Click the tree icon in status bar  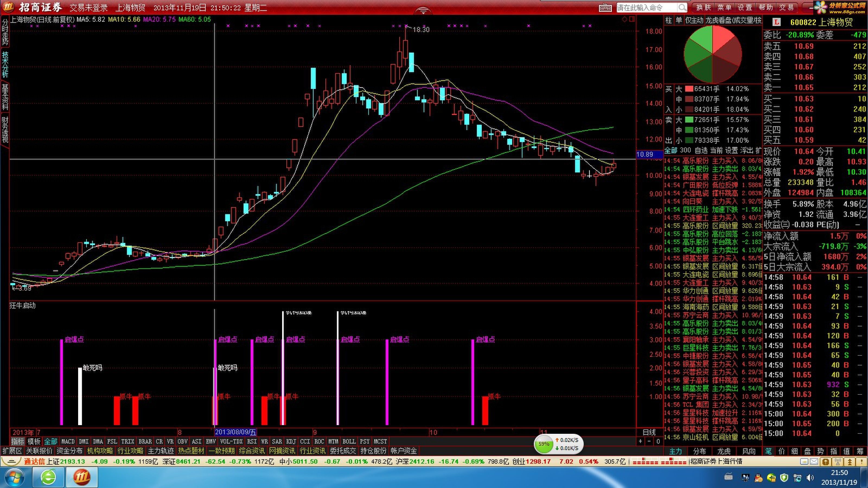point(850,461)
